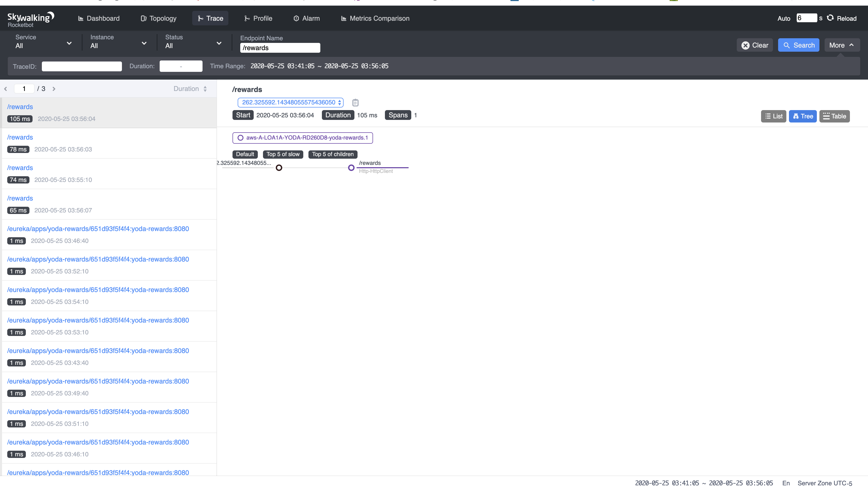Click inside the TraceID input field

tap(82, 66)
